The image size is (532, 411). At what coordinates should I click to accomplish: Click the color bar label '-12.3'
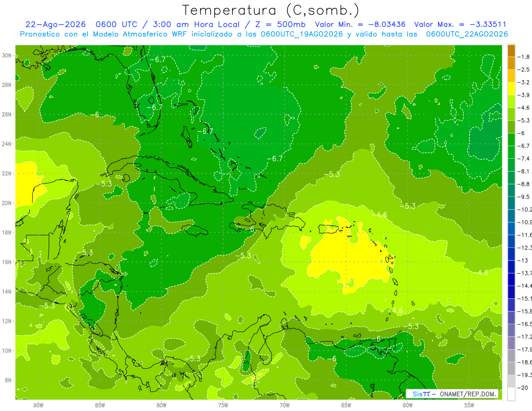click(x=525, y=247)
